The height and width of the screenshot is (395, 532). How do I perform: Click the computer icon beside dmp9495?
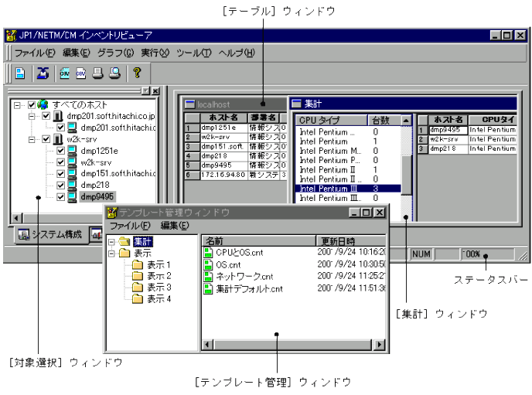click(x=72, y=196)
